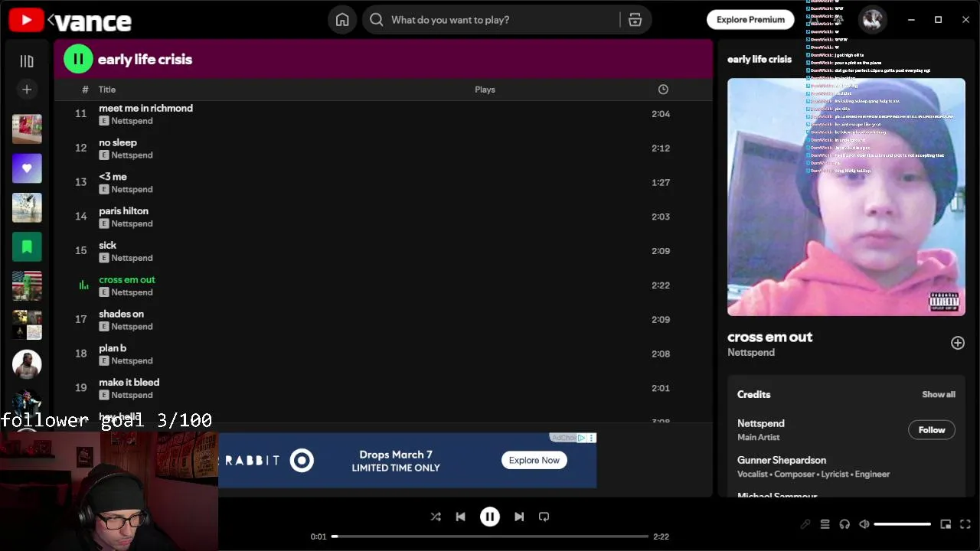Screen dimensions: 980x551
Task: Create a playlist with the plus icon
Action: 27,90
